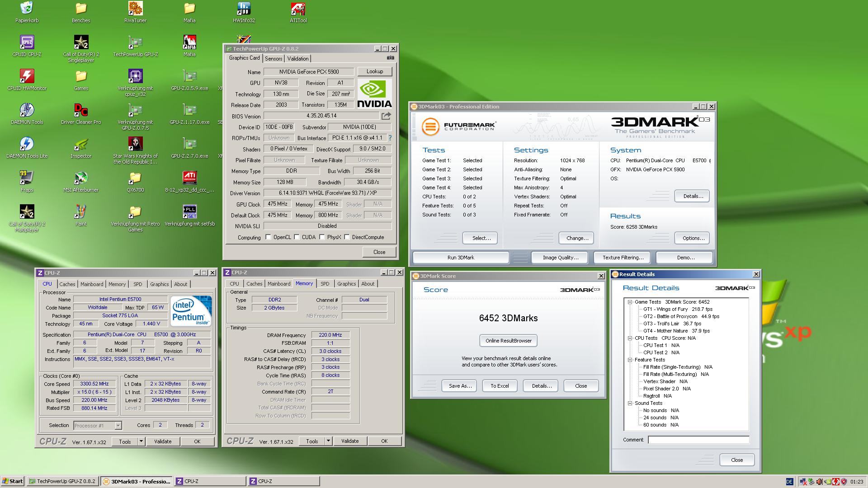Viewport: 868px width, 488px height.
Task: Collapse the Game Tests tree node
Action: pos(630,302)
